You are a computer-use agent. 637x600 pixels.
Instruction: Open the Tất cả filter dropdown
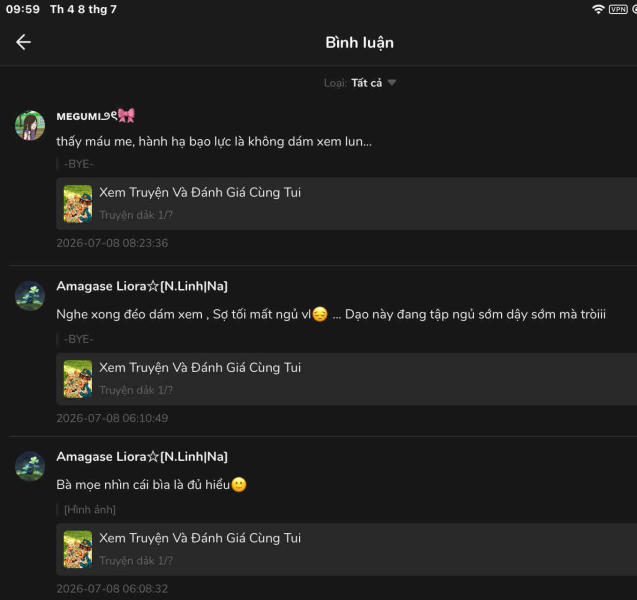tap(360, 83)
